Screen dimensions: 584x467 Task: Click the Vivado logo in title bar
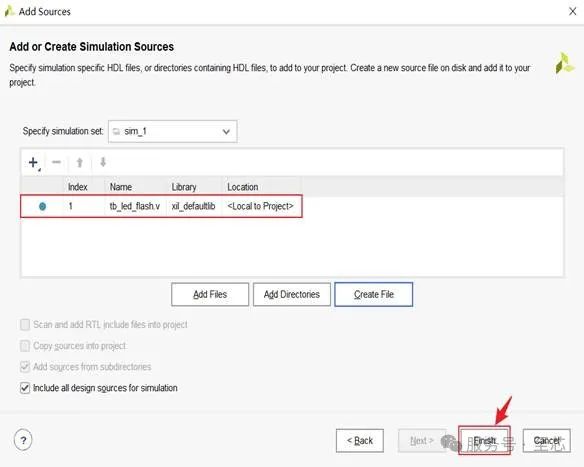9,11
